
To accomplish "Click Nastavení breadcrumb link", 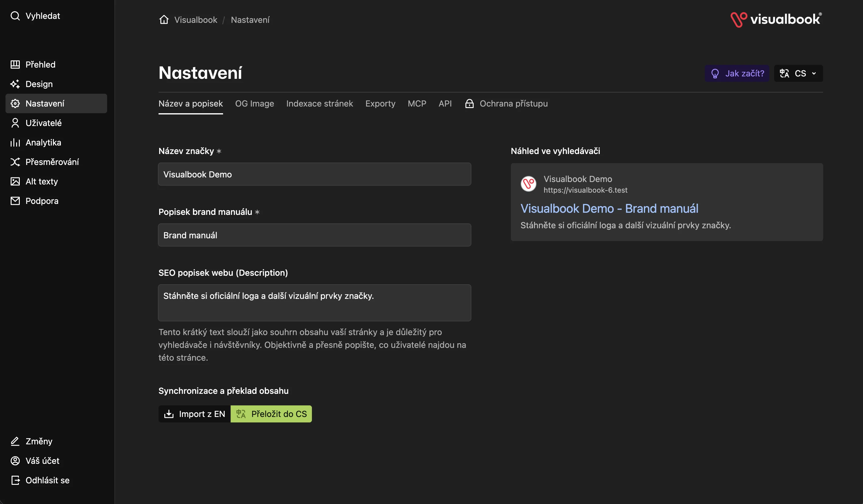I will tap(250, 20).
